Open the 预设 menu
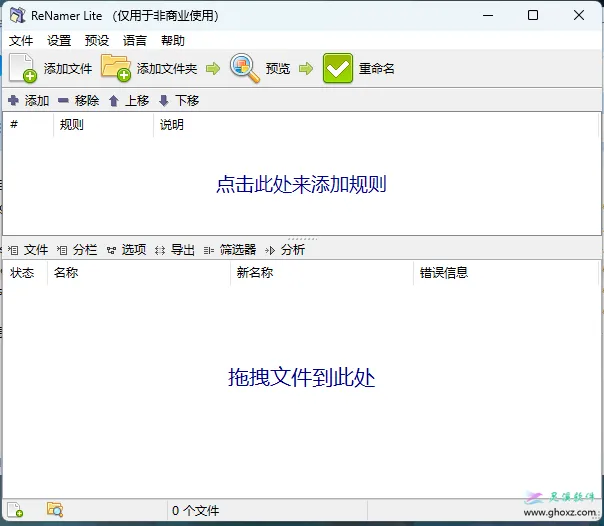 (x=97, y=40)
